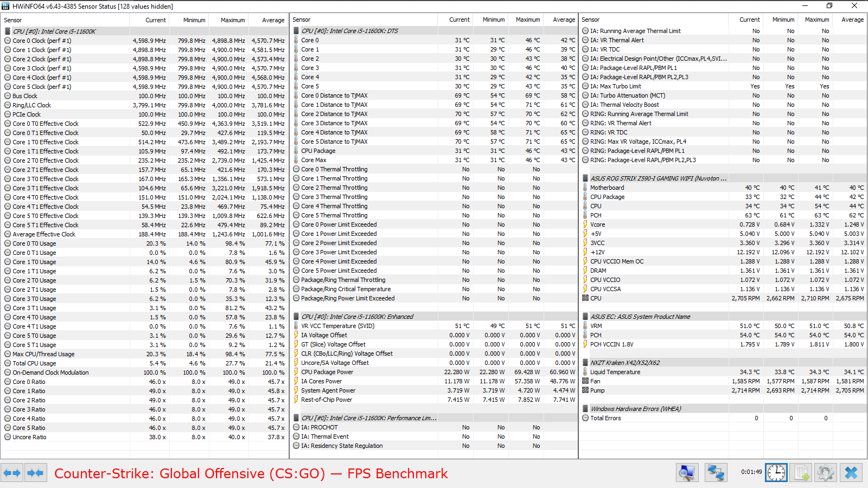The width and height of the screenshot is (868, 488).
Task: Select the Package/Ring Critical Temperature row
Action: [434, 289]
